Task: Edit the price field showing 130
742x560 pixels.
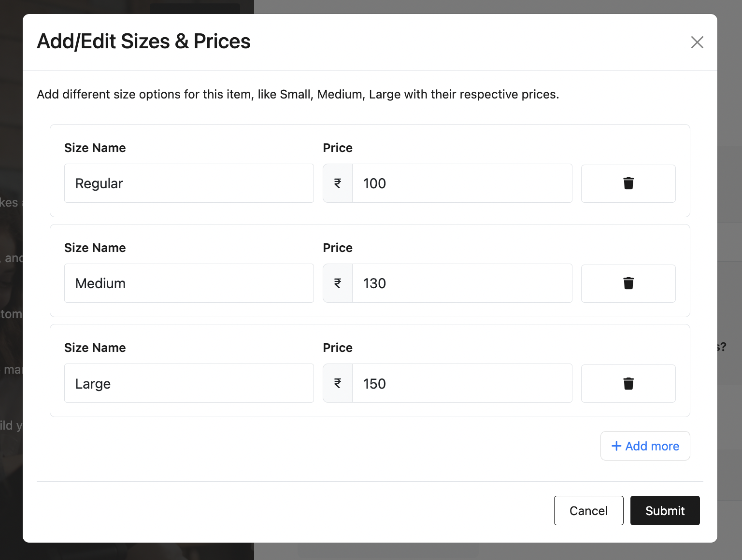Action: point(462,283)
